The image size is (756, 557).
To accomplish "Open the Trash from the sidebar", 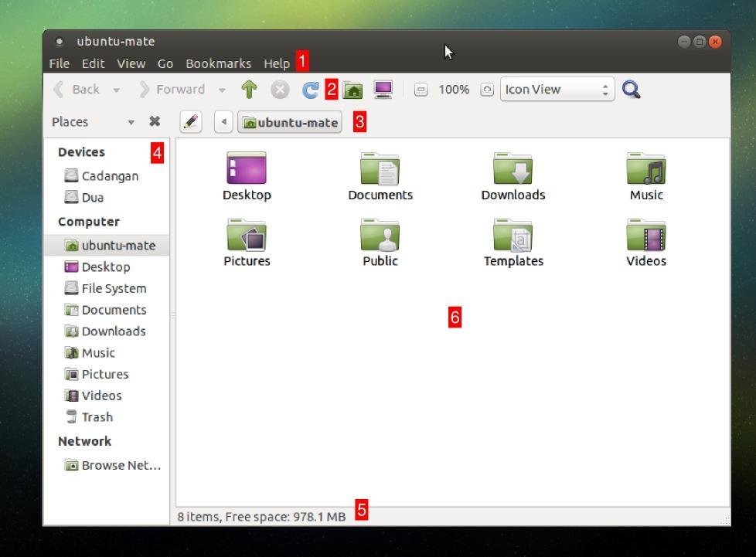I will (96, 417).
